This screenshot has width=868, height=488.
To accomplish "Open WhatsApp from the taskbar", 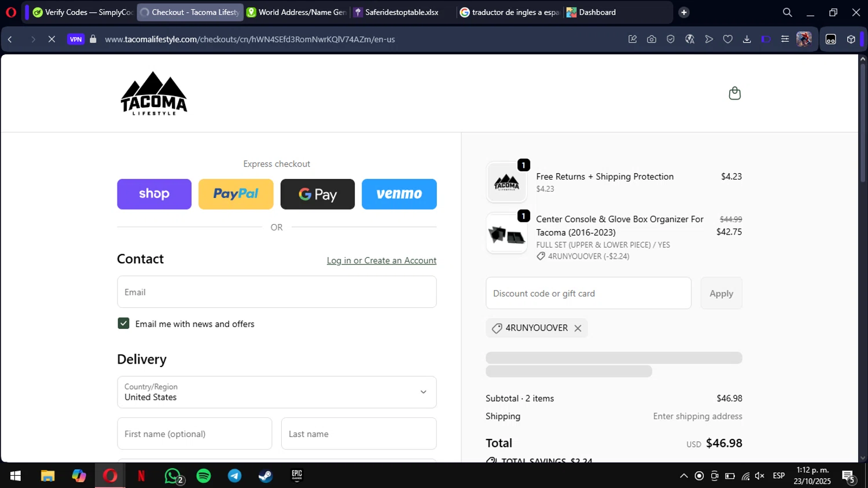I will click(x=172, y=476).
